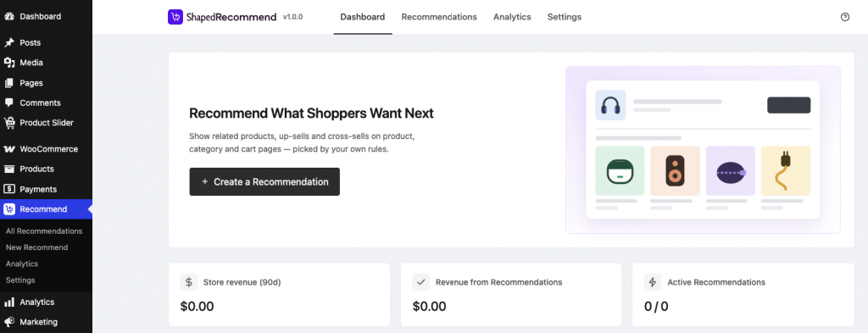The height and width of the screenshot is (333, 868).
Task: Switch to the Analytics tab in plugin header
Action: [512, 17]
